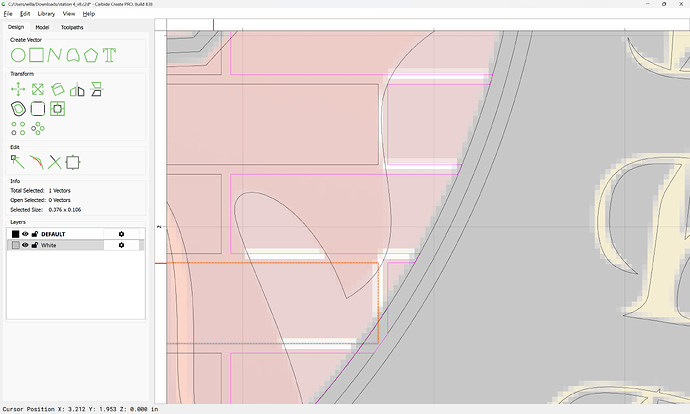Hide the DEFAULT layer with eye icon
This screenshot has width=690, height=414.
(x=26, y=234)
